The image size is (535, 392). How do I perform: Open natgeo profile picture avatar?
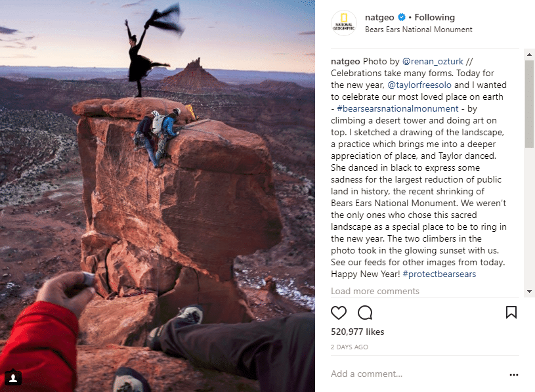[x=344, y=23]
